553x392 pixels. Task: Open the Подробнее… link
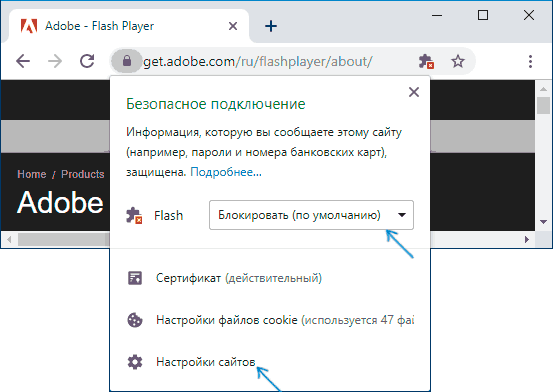226,172
